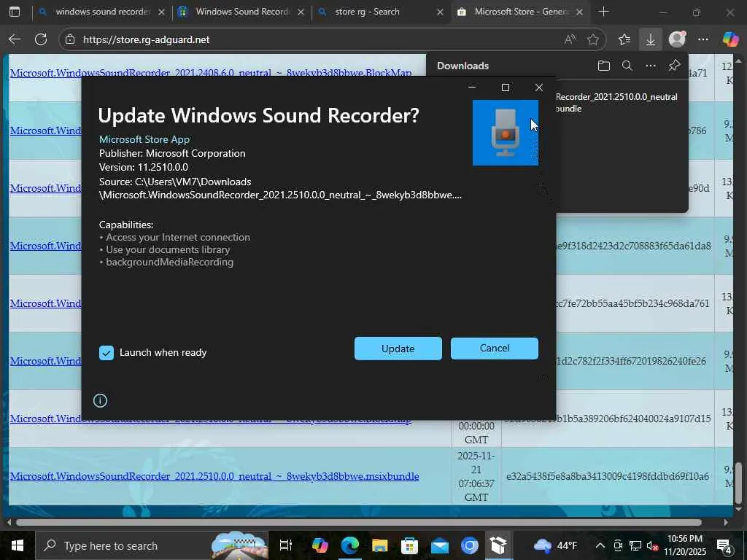Screen dimensions: 747x560
Task: Click hash e32a5438f5e8a8ba3413009c4198fddbd69f10a6
Action: [x=608, y=476]
